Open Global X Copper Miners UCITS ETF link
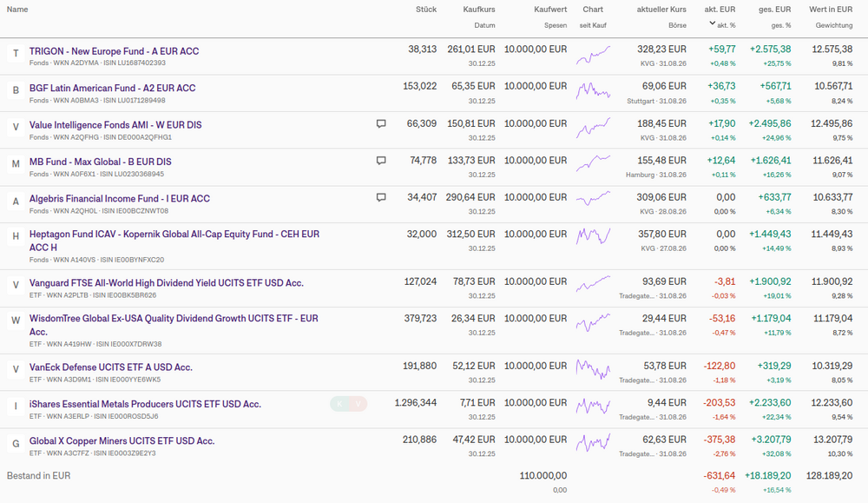The image size is (868, 503). (x=122, y=441)
